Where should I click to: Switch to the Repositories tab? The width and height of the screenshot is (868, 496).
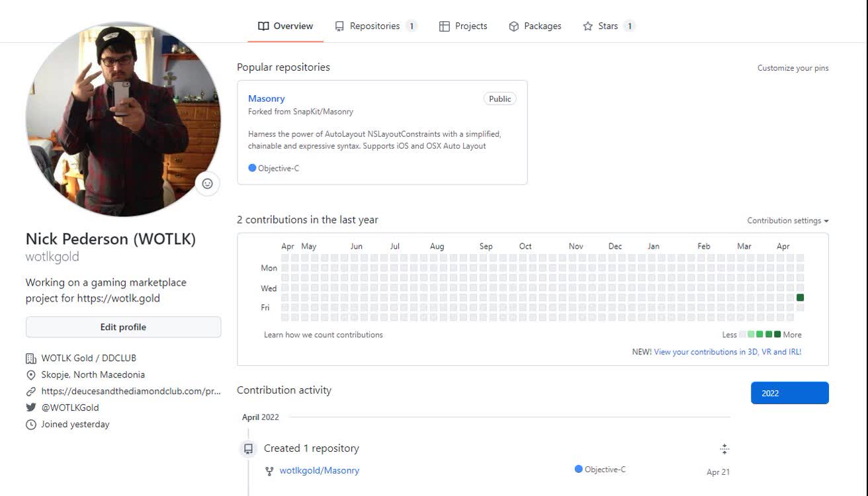(x=376, y=26)
